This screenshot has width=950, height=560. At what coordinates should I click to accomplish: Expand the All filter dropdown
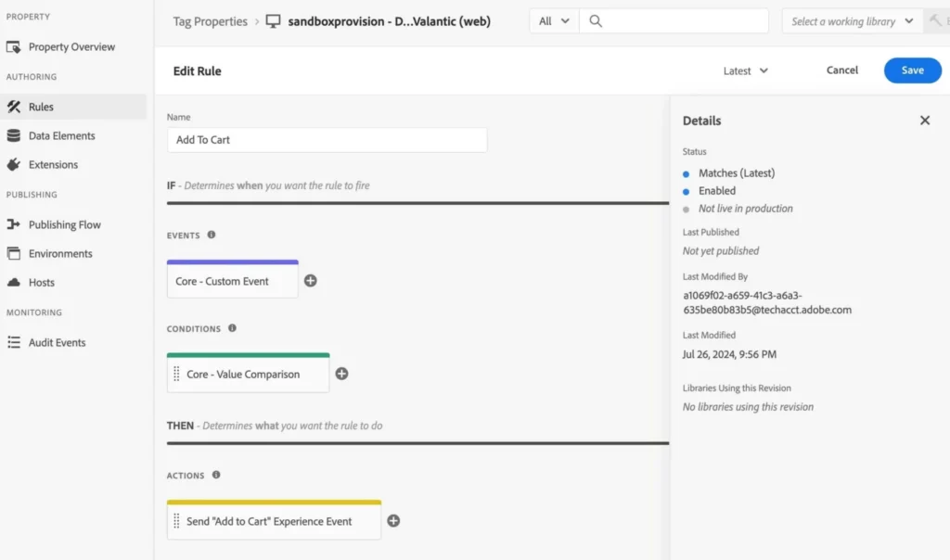coord(554,21)
